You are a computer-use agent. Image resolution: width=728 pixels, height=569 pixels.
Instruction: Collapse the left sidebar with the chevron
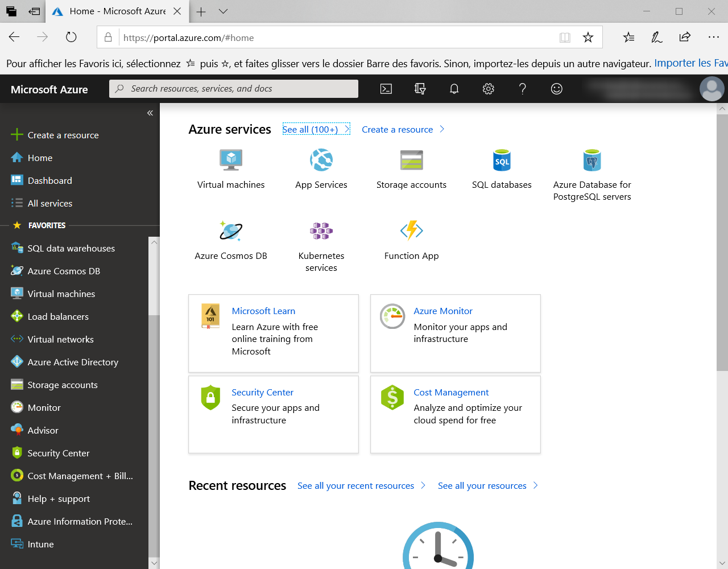coord(150,113)
